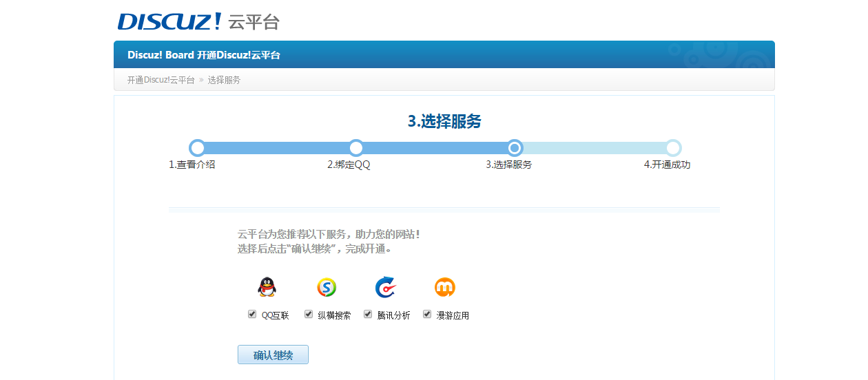Click the 选择服务 breadcrumb item
The width and height of the screenshot is (868, 380).
(224, 80)
